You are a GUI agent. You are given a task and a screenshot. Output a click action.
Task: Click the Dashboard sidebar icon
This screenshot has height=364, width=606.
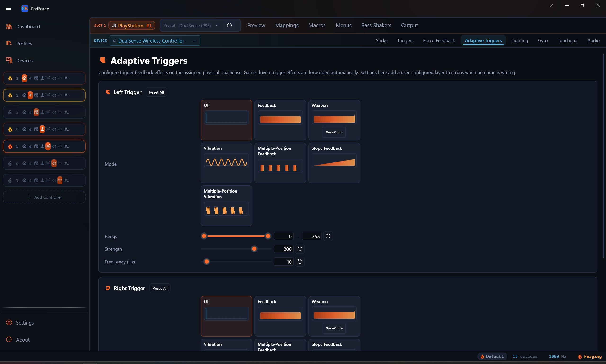pyautogui.click(x=9, y=26)
